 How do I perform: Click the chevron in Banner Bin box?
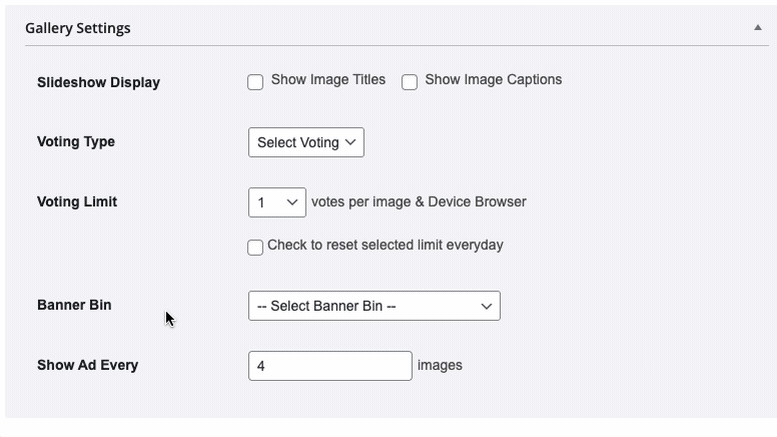(x=487, y=306)
